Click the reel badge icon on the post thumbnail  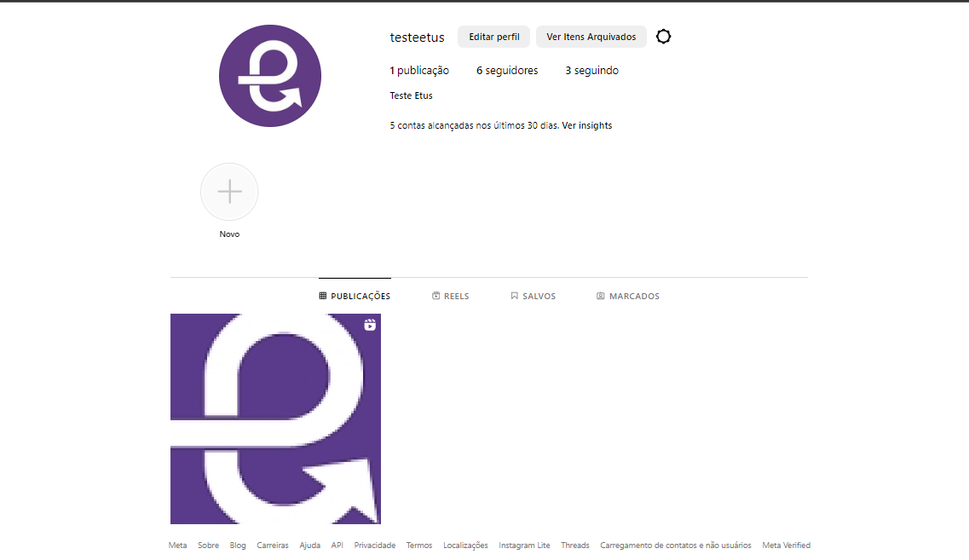370,325
